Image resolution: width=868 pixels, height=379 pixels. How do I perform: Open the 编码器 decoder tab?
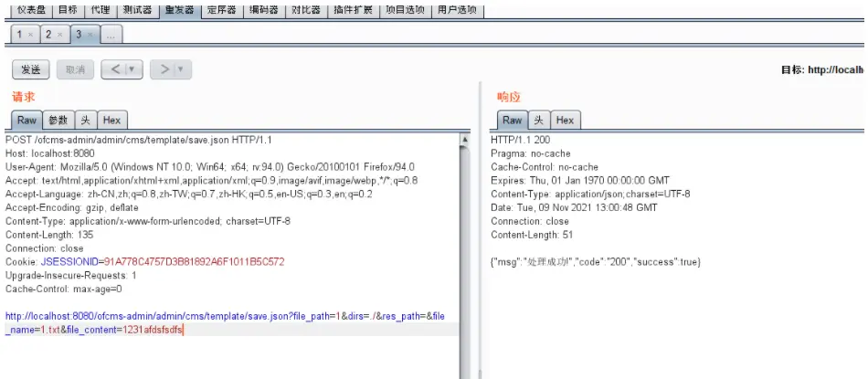(x=265, y=9)
